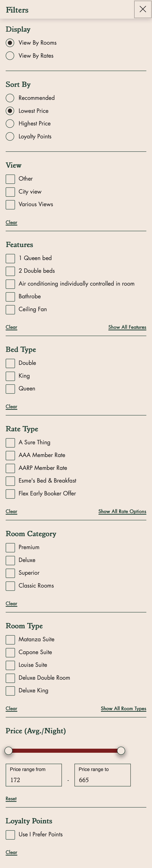The image size is (152, 868).
Task: Select Esme's Bed & Breakfast rate
Action: coord(10,481)
